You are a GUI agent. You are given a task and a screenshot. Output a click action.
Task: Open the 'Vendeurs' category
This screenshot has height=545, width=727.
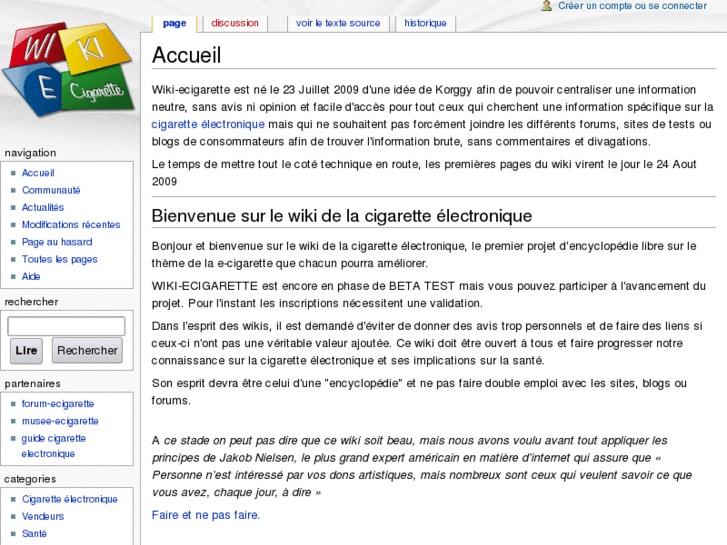(43, 516)
